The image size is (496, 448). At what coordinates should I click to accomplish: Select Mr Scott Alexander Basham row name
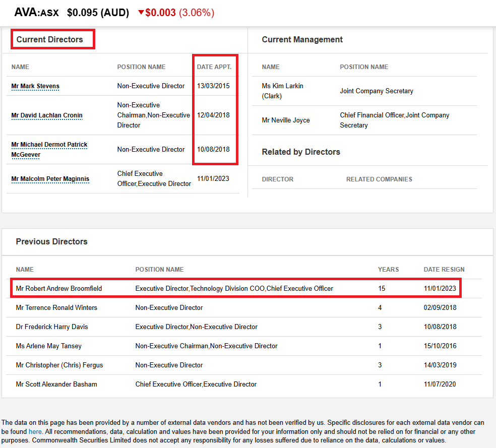(x=56, y=385)
